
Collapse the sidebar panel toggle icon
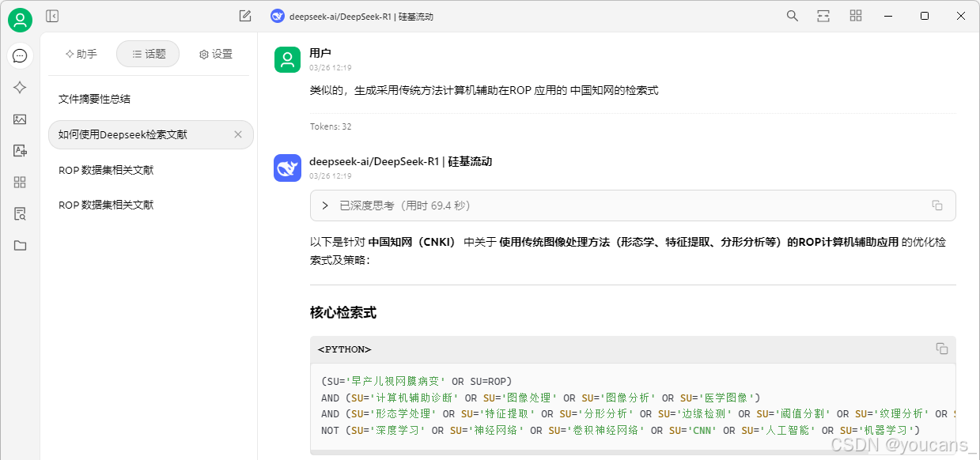52,16
